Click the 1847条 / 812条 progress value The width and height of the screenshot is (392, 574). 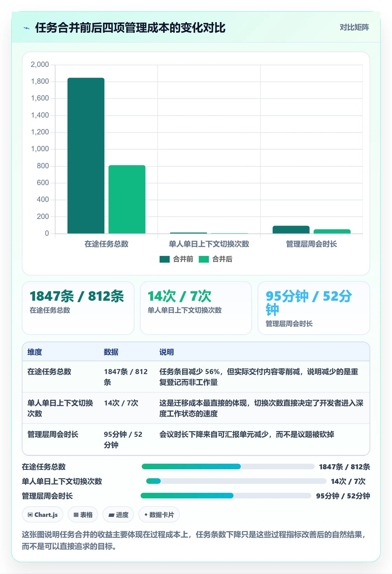click(x=344, y=467)
